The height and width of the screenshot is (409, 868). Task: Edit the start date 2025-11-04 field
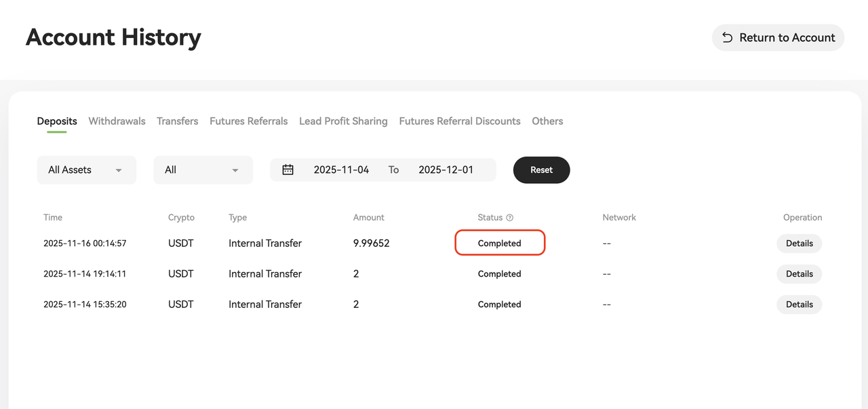pyautogui.click(x=341, y=170)
